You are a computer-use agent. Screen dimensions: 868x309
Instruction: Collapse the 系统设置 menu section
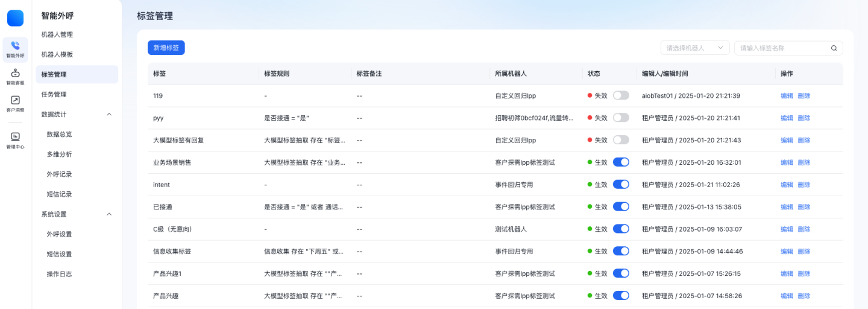pos(109,214)
